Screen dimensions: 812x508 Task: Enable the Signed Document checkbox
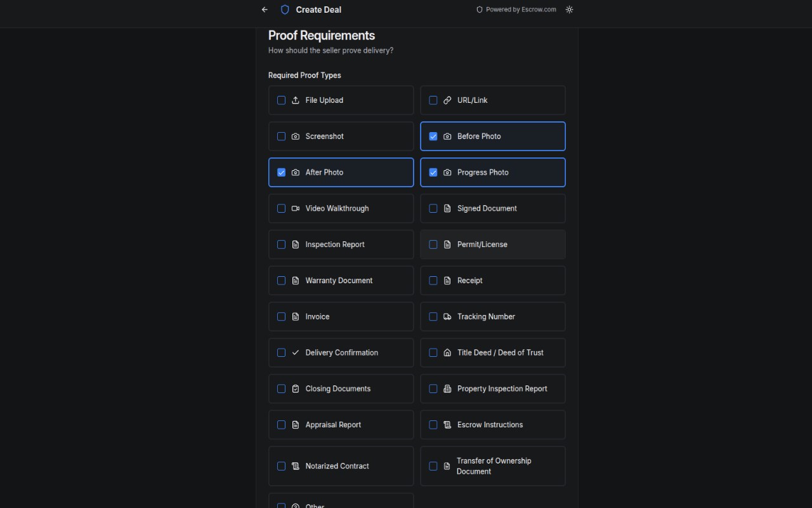(x=433, y=208)
